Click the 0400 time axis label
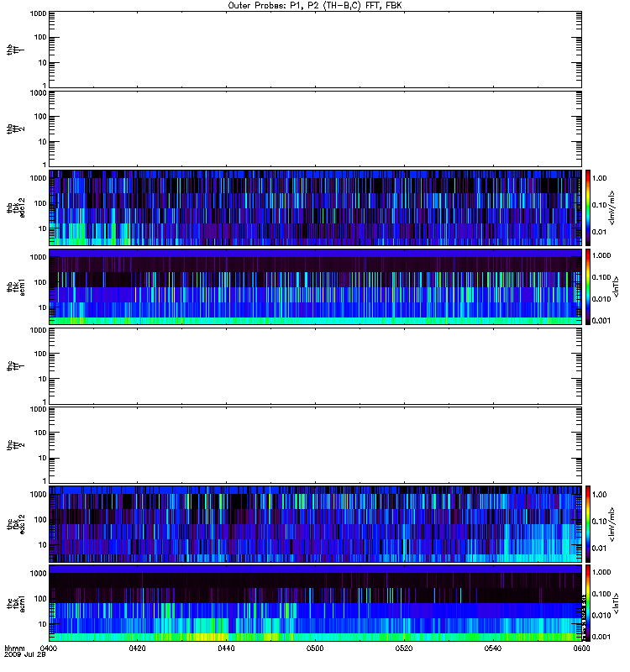The image size is (630, 672). 49,648
